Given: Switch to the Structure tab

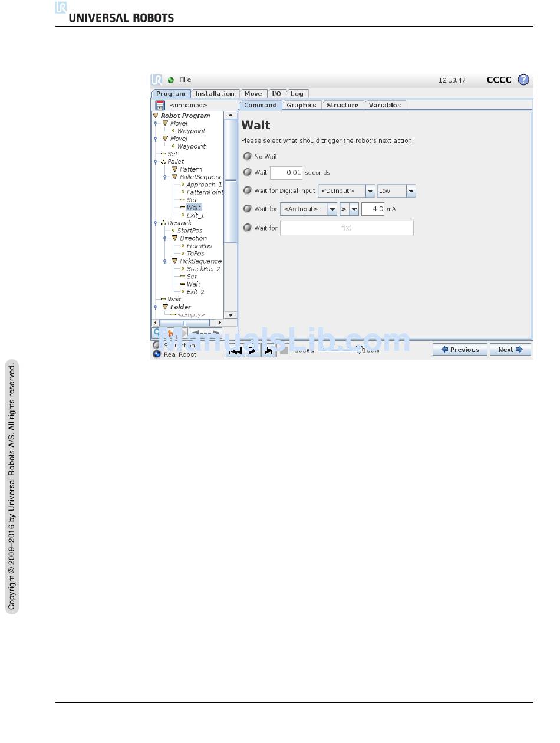Looking at the screenshot, I should (342, 105).
